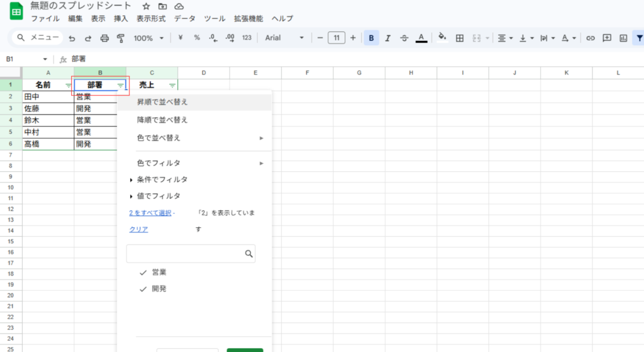Image resolution: width=644 pixels, height=352 pixels.
Task: Open the horizontal align dropdown
Action: pos(505,38)
